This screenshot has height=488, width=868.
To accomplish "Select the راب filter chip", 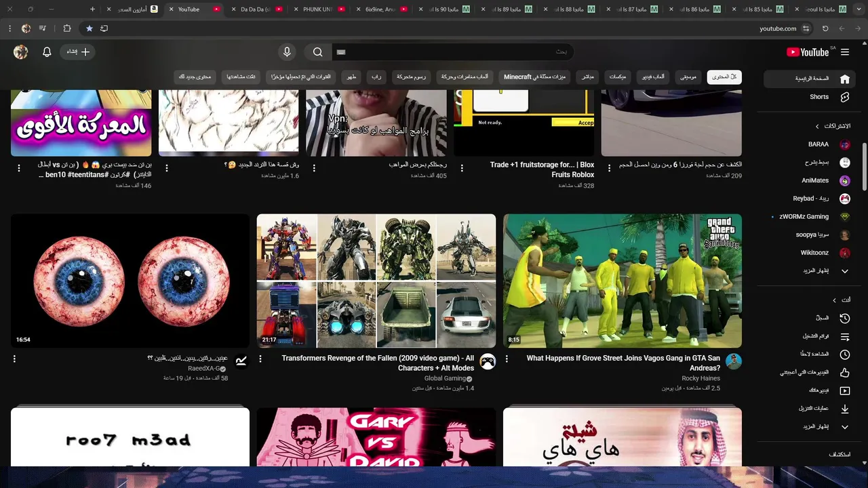I will tap(376, 77).
